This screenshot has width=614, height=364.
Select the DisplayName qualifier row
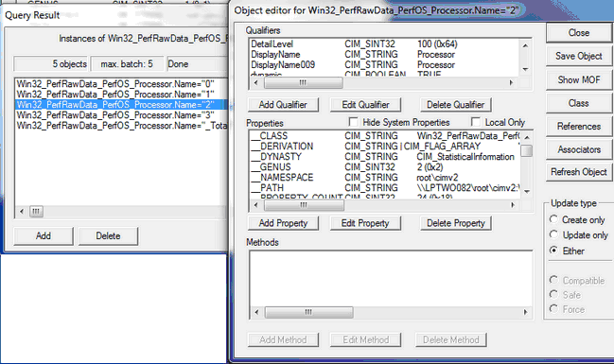385,55
